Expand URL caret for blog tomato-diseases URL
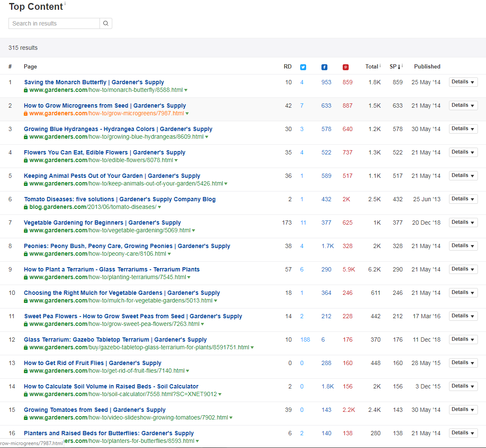This screenshot has height=448, width=486. point(159,208)
